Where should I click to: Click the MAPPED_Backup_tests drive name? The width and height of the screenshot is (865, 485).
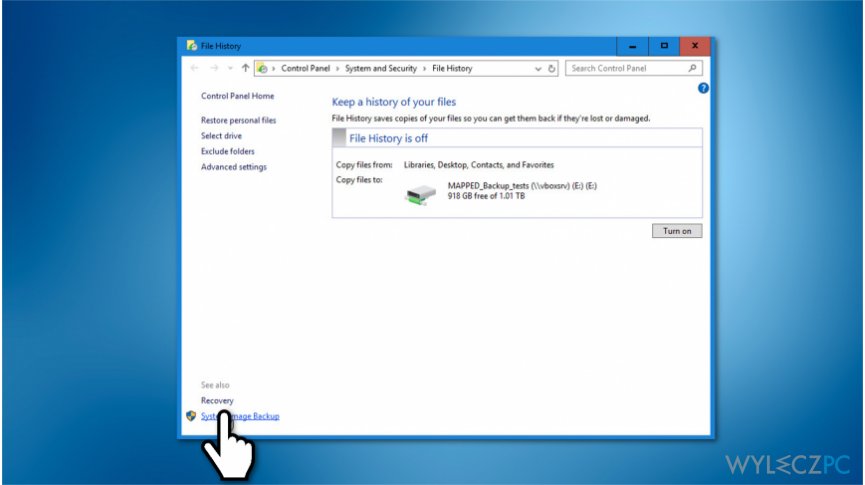(522, 186)
